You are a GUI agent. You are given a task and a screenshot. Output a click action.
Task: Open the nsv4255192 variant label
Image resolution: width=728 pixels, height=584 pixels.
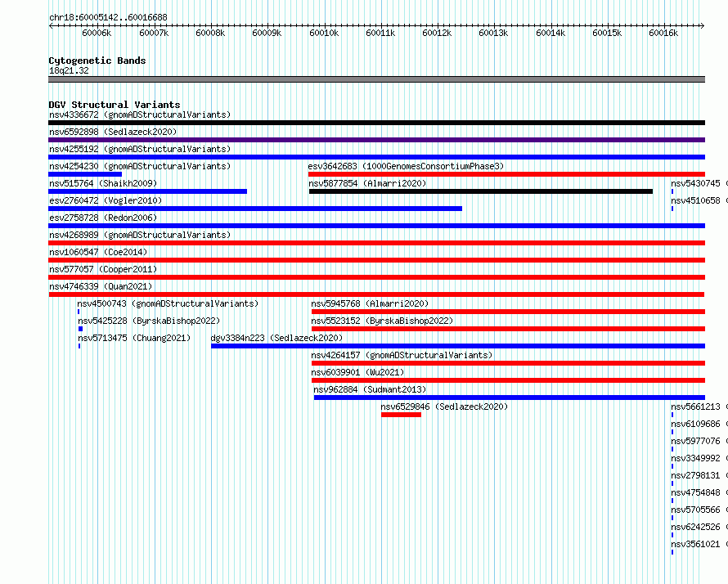click(x=140, y=149)
